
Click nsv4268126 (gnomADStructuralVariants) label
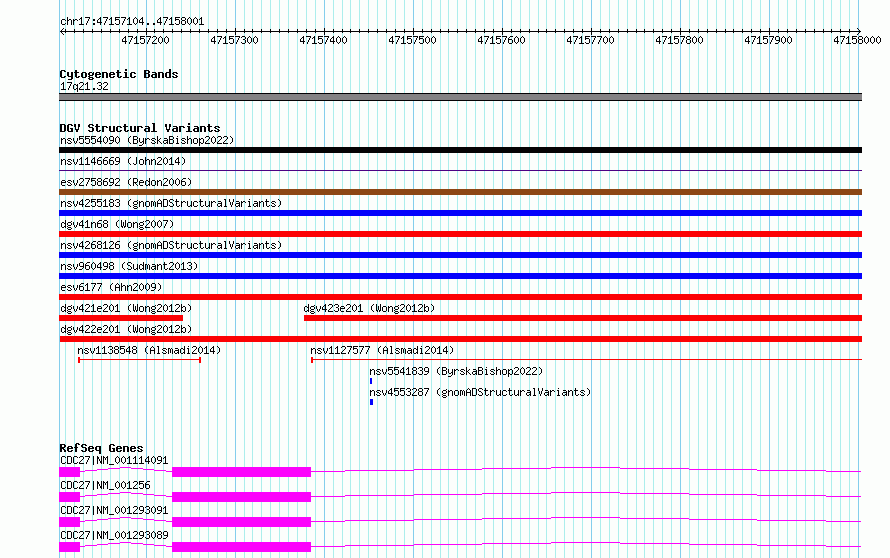click(171, 245)
